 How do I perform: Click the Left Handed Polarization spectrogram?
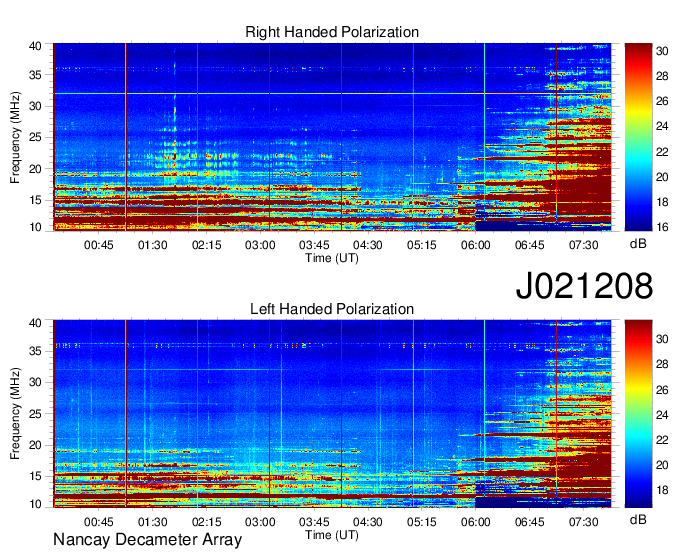(x=332, y=414)
